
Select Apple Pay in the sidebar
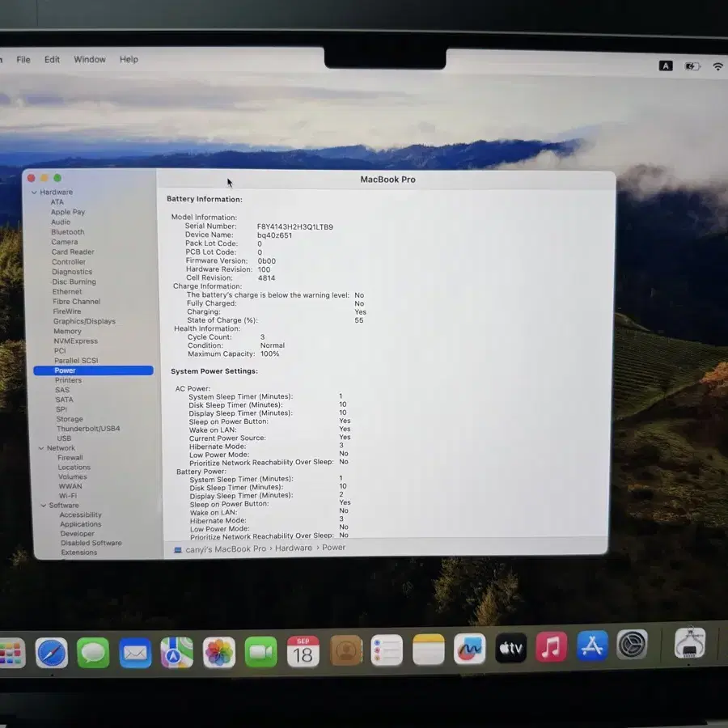point(68,212)
